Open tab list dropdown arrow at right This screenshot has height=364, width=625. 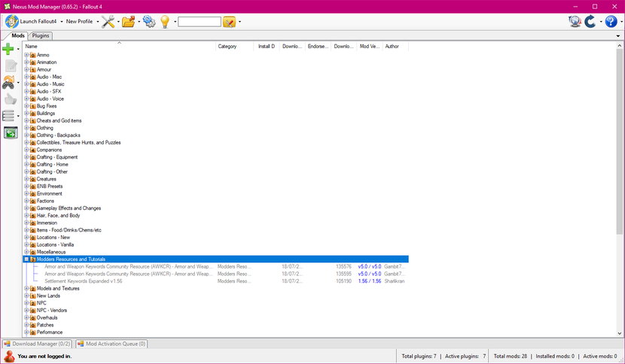[618, 36]
